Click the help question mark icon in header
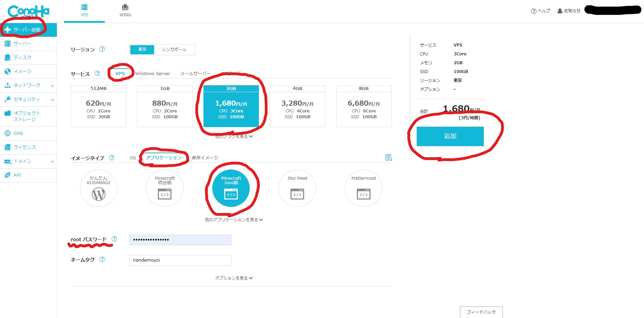Viewport: 644px width, 318px height. [533, 11]
